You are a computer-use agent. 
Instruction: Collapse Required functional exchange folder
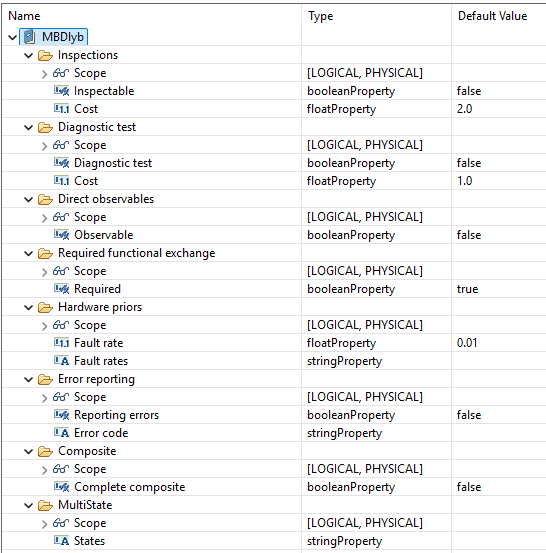tap(29, 253)
